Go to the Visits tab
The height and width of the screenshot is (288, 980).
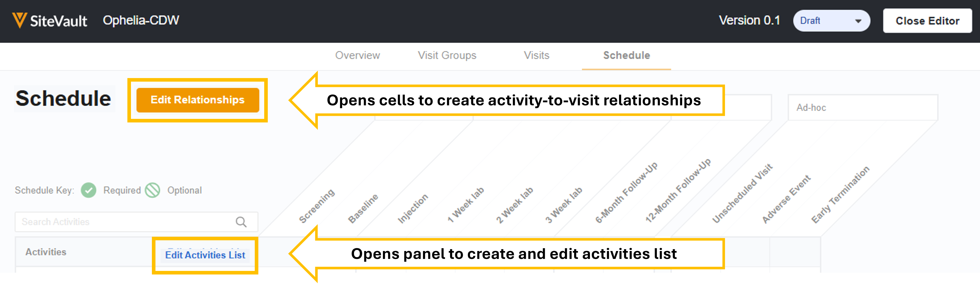point(536,55)
